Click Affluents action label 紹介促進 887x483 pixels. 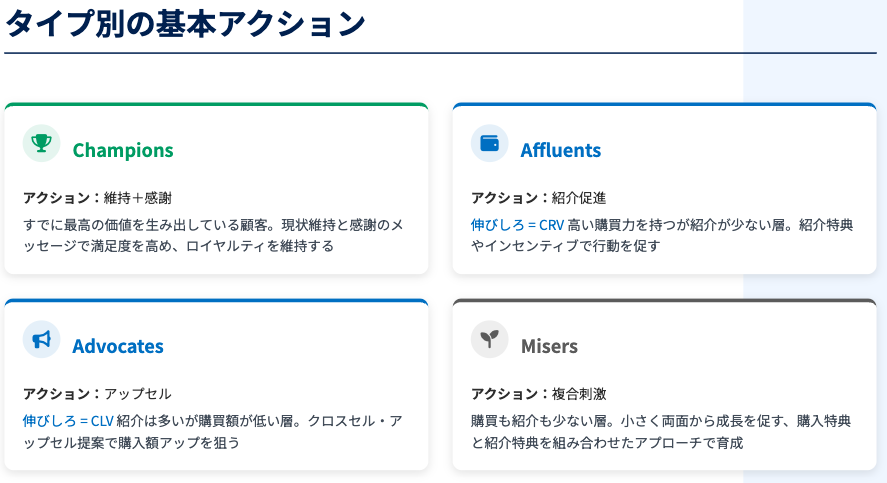coord(579,198)
